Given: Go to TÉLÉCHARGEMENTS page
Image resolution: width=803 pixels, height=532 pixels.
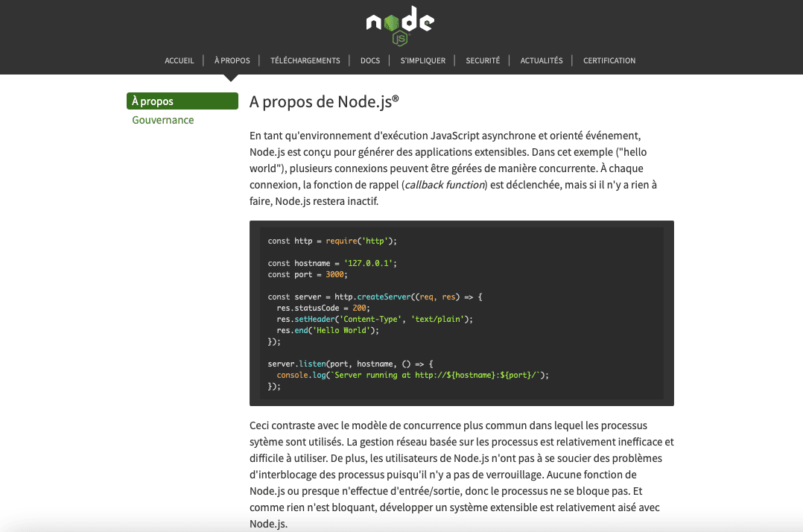Looking at the screenshot, I should [305, 60].
